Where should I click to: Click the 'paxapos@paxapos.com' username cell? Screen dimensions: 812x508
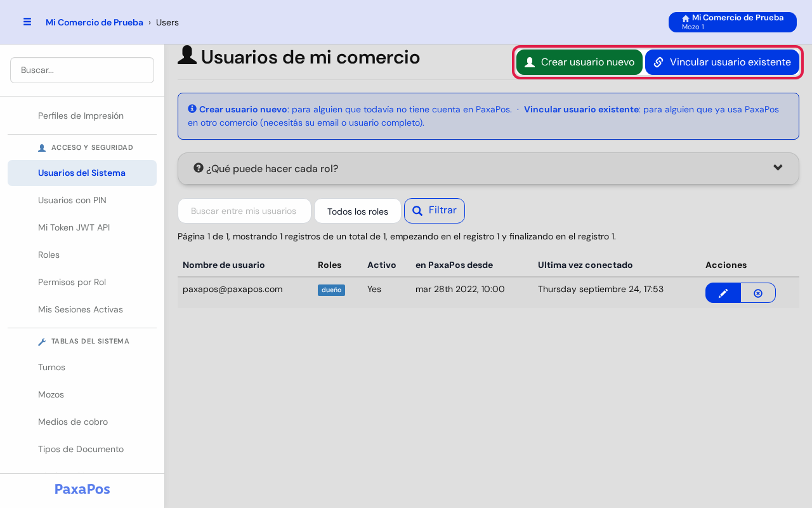[233, 289]
